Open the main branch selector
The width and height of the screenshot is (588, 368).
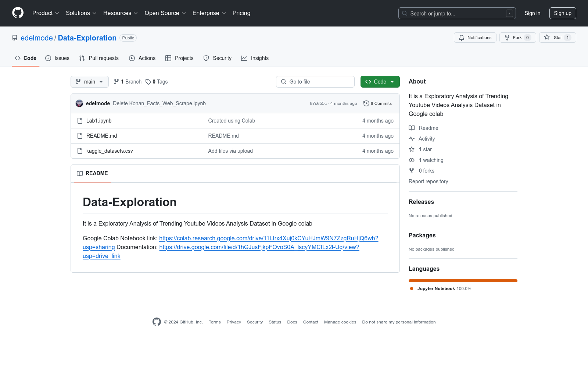coord(90,82)
